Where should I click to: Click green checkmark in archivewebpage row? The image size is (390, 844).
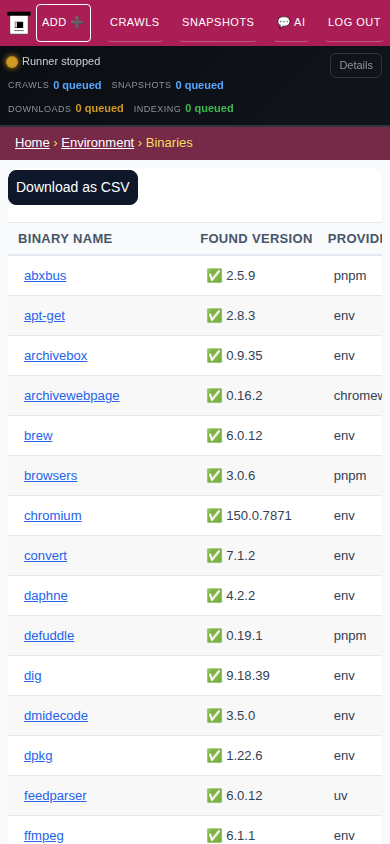214,396
